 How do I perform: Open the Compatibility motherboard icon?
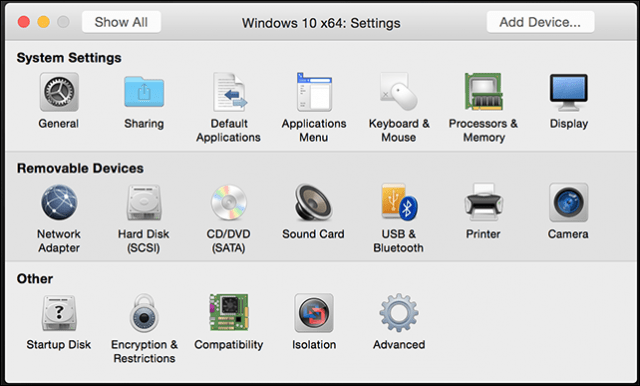[x=229, y=313]
